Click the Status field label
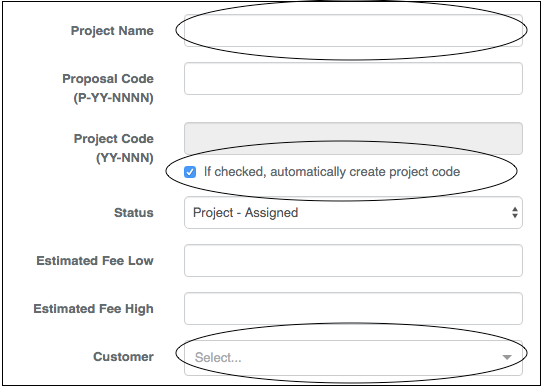The width and height of the screenshot is (542, 388). click(134, 212)
